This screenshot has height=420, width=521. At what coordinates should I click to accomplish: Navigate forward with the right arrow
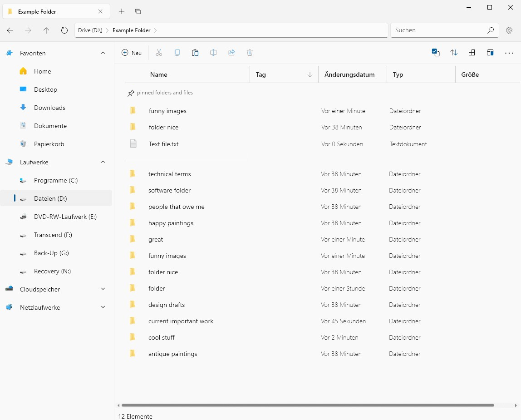(28, 30)
